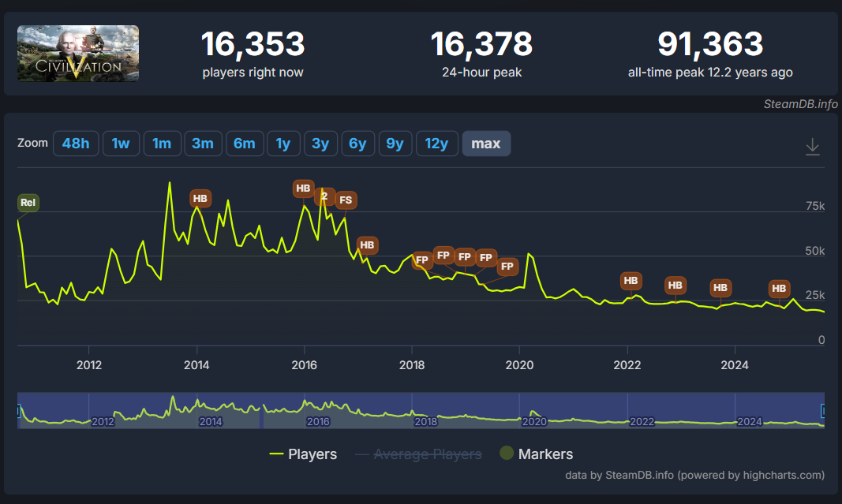Select 12y zoom range
The image size is (842, 504).
436,144
